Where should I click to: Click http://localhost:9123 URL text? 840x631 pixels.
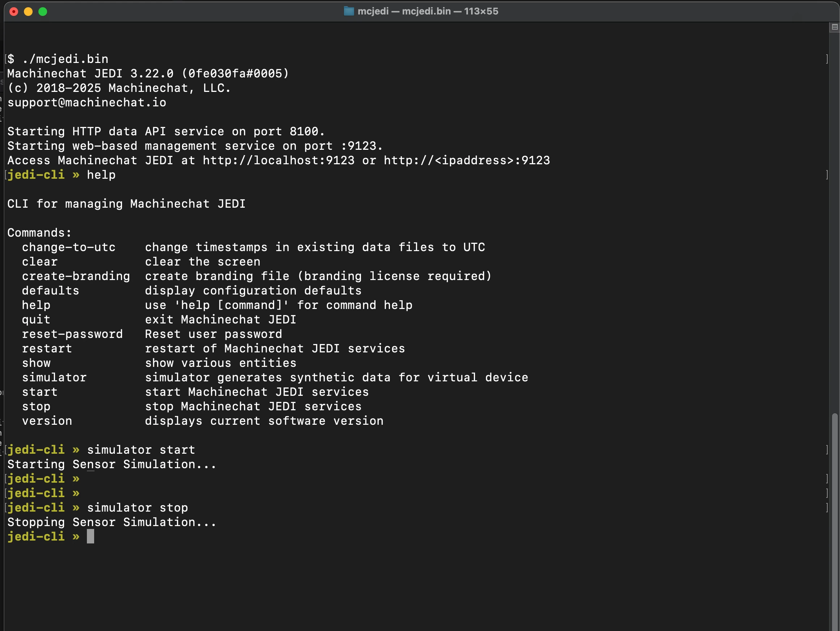tap(278, 160)
